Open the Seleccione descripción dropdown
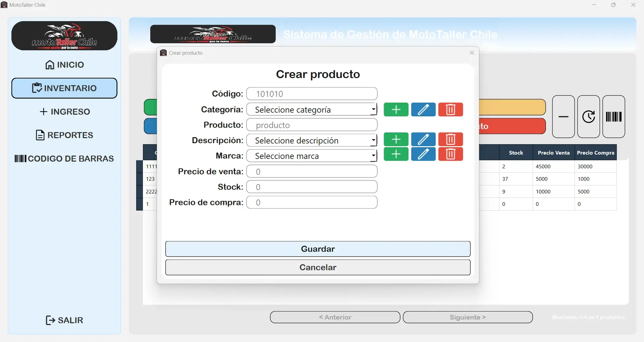The height and width of the screenshot is (342, 644). coord(312,140)
